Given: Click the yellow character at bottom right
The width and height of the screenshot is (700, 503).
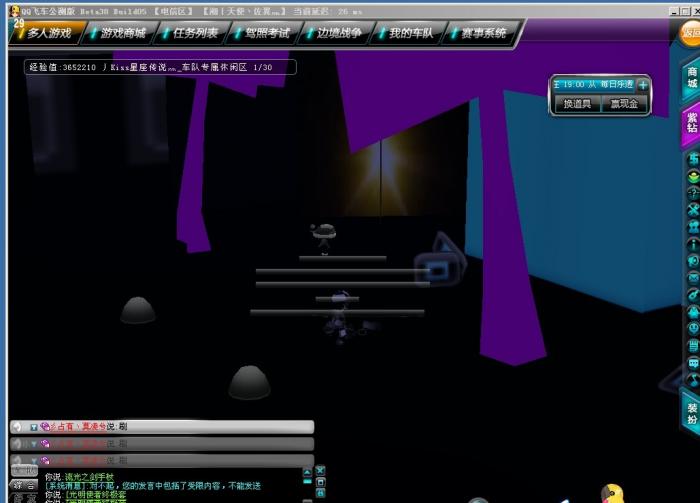Looking at the screenshot, I should coord(612,493).
